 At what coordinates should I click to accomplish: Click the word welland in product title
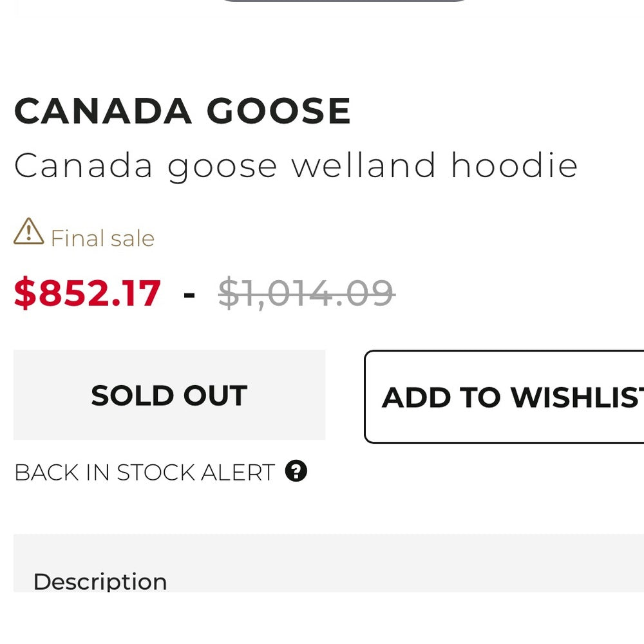(364, 166)
